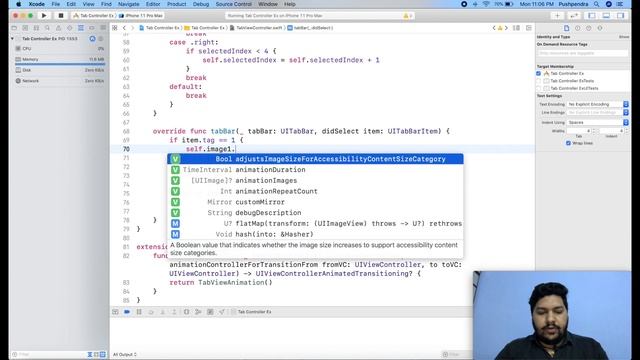Add editor on right icon

pyautogui.click(x=529, y=28)
